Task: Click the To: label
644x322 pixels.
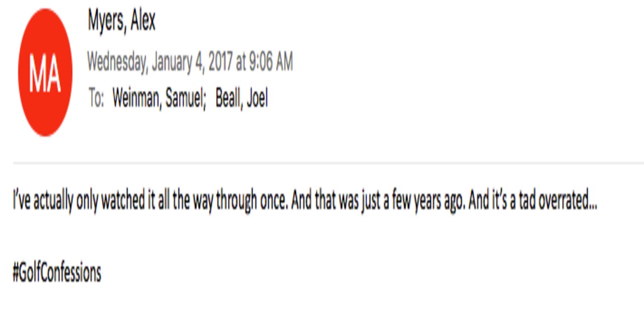Action: coord(96,98)
